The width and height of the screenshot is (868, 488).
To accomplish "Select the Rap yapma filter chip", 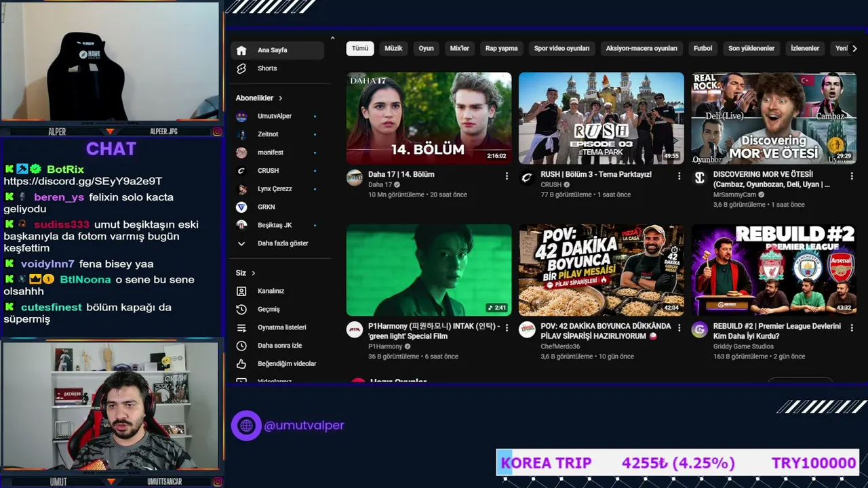I will [x=502, y=49].
